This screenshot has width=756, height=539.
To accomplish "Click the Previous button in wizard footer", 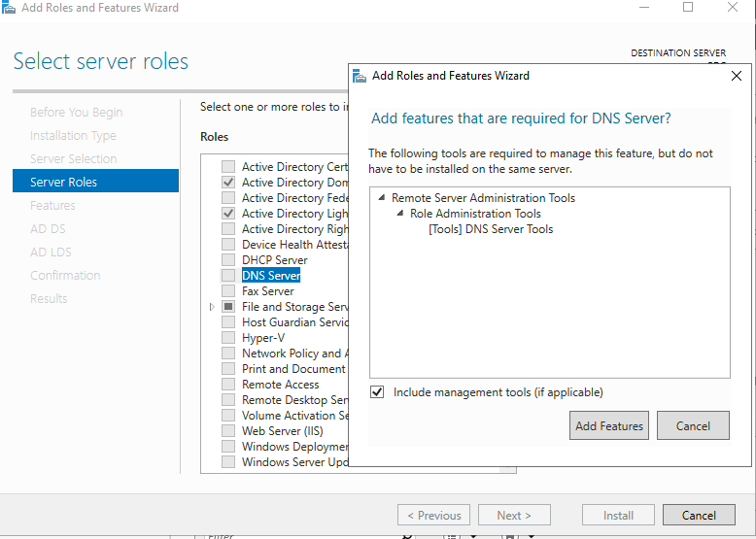I will pyautogui.click(x=433, y=516).
